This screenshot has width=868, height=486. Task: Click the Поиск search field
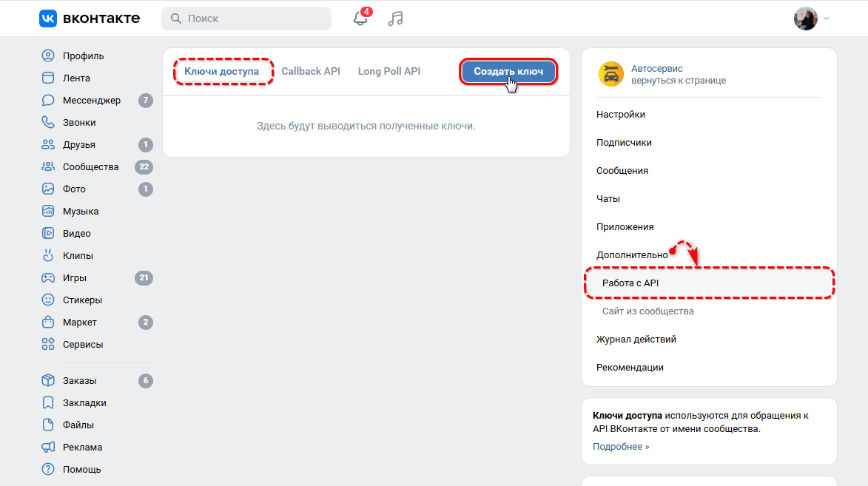pyautogui.click(x=246, y=18)
